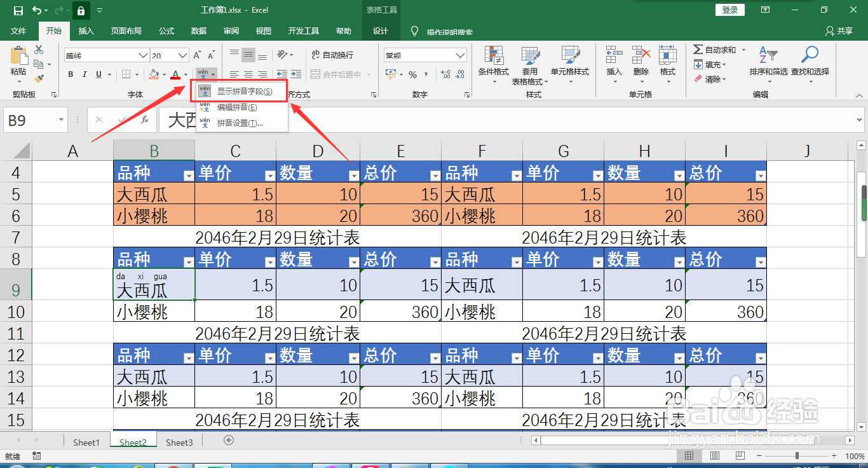Click the 登录 (Sign in) button
The height and width of the screenshot is (468, 868).
[729, 10]
